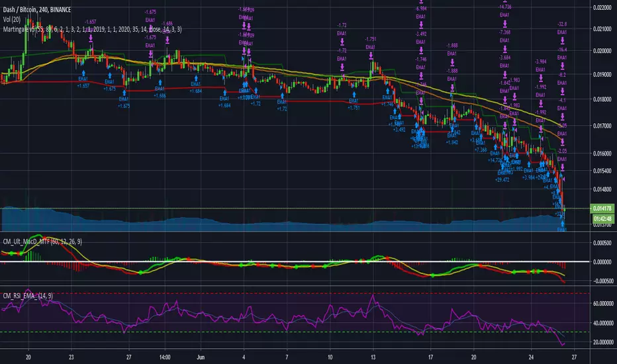
Task: Click the blue buy arrow above +1.686
Action: coord(160,83)
